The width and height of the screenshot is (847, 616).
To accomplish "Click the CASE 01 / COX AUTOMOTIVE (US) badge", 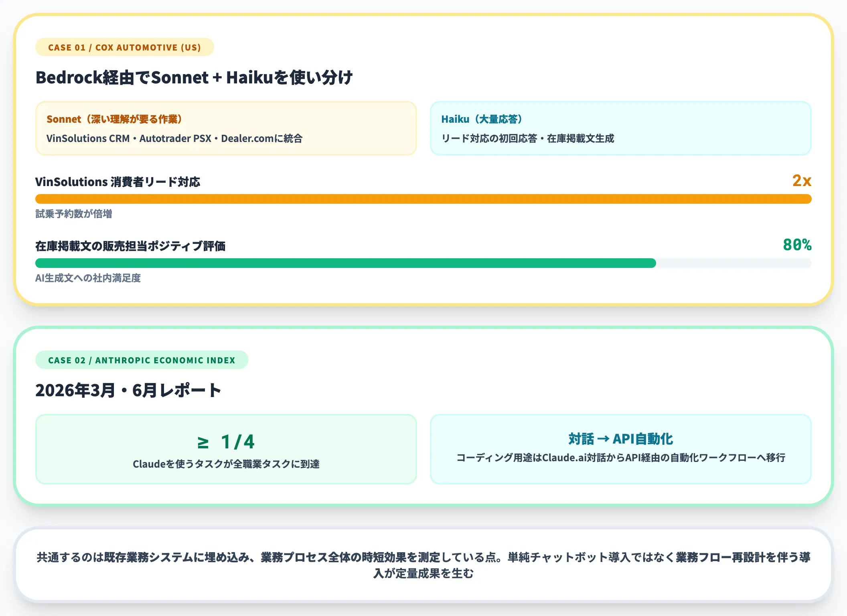I will [125, 47].
